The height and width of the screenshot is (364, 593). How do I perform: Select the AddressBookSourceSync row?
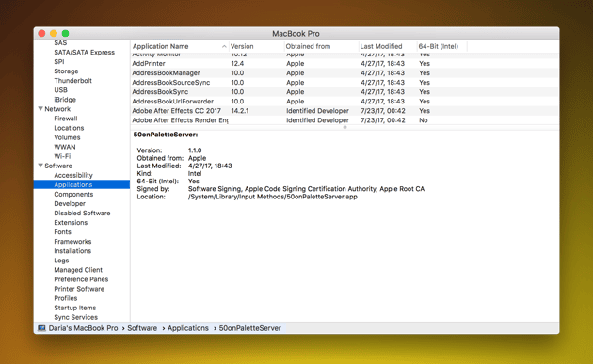[345, 83]
